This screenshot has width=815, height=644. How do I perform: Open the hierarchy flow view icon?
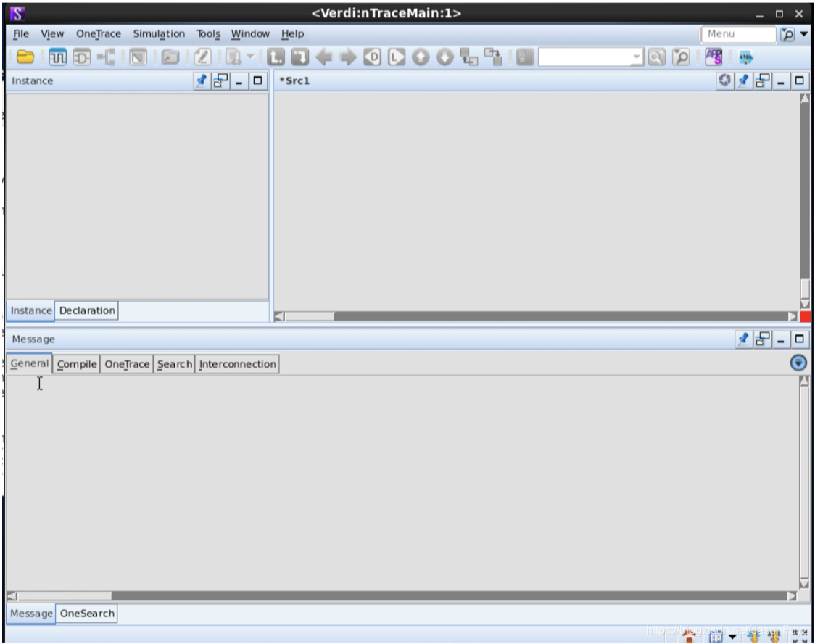pos(106,57)
